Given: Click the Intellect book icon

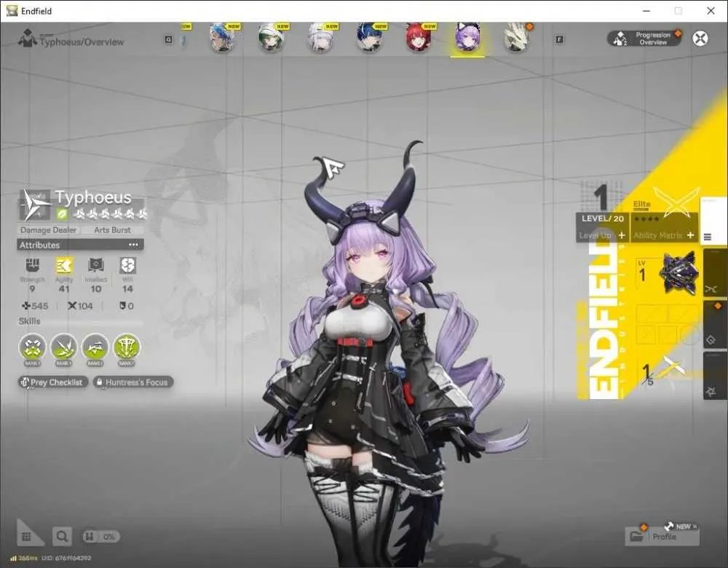Looking at the screenshot, I should coord(95,265).
